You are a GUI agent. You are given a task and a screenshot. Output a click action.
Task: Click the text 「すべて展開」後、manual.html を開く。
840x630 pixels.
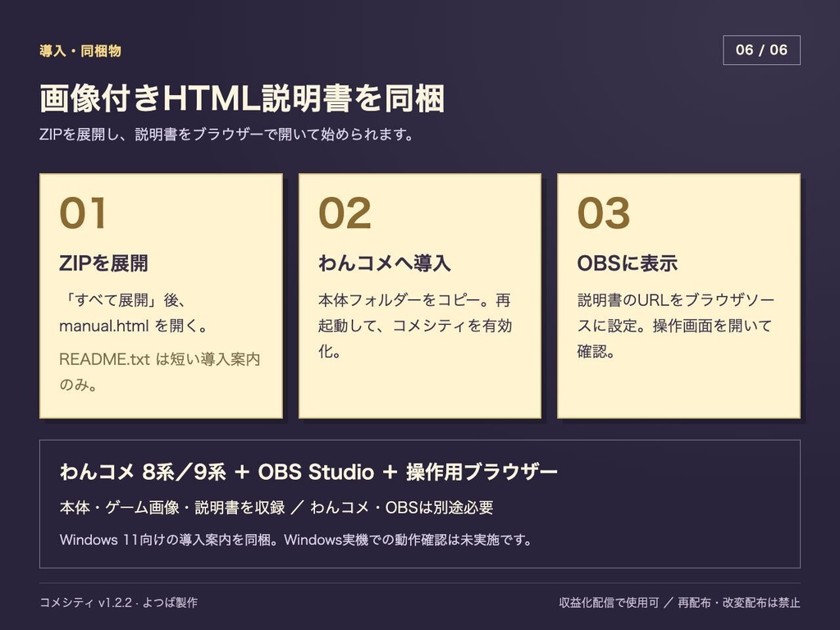click(x=134, y=313)
